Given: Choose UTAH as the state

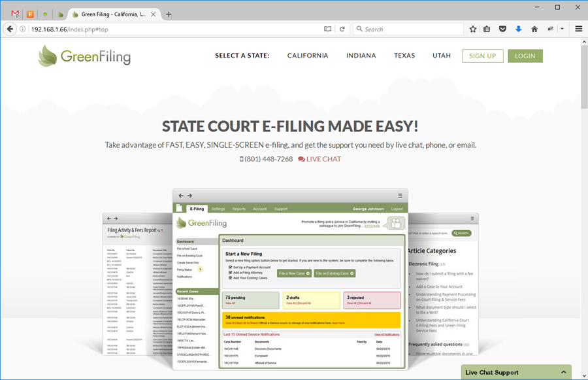Looking at the screenshot, I should (442, 56).
